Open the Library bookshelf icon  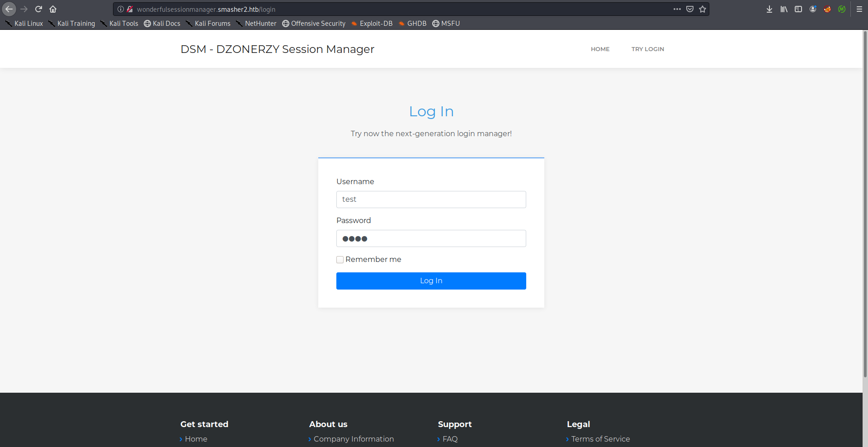point(784,9)
